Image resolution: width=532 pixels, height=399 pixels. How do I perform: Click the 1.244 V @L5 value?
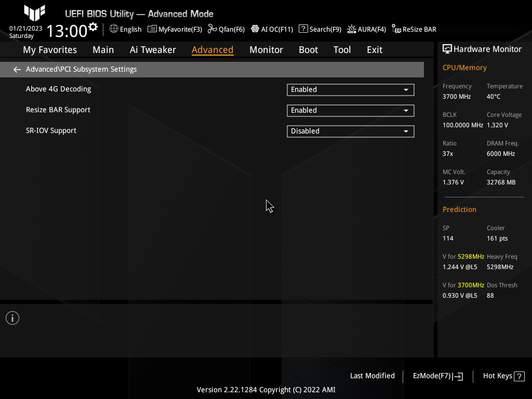click(460, 267)
